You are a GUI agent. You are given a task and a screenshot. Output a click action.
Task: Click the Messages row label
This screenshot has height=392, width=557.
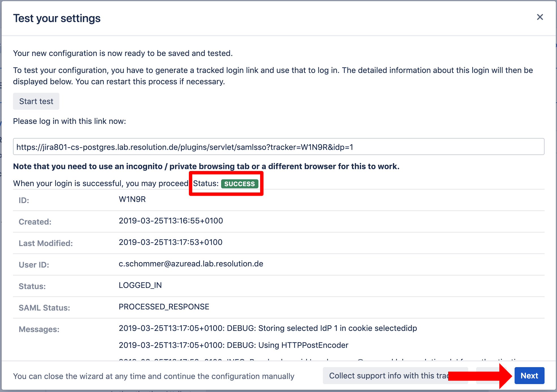pos(39,329)
